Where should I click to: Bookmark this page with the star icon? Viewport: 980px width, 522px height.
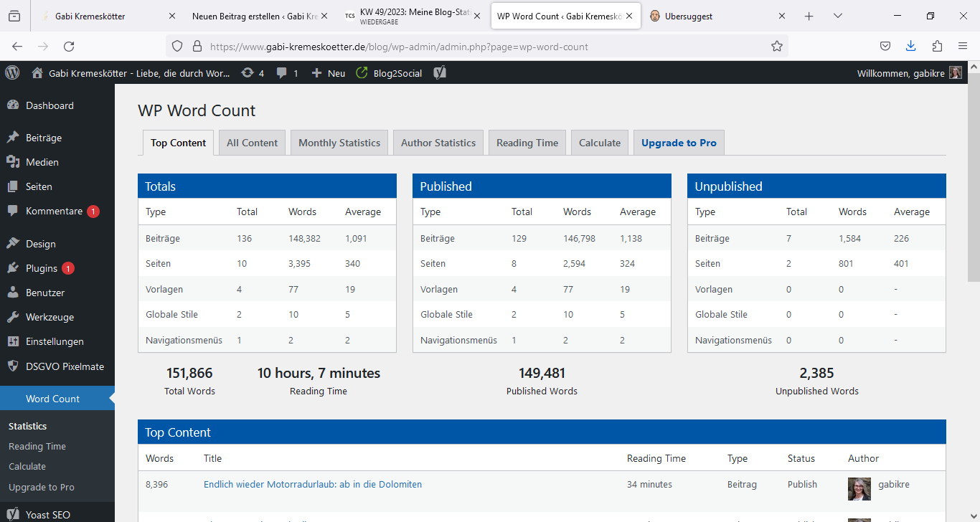(776, 47)
